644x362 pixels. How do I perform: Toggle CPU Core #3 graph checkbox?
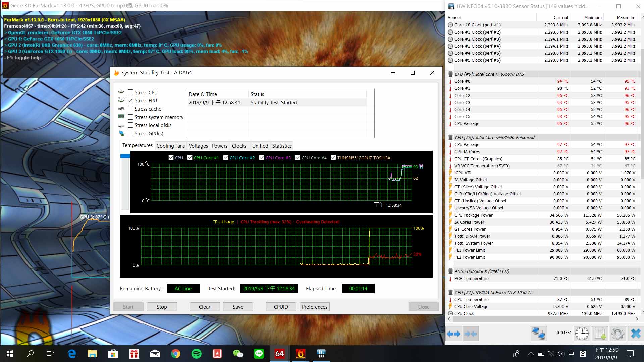tap(262, 157)
